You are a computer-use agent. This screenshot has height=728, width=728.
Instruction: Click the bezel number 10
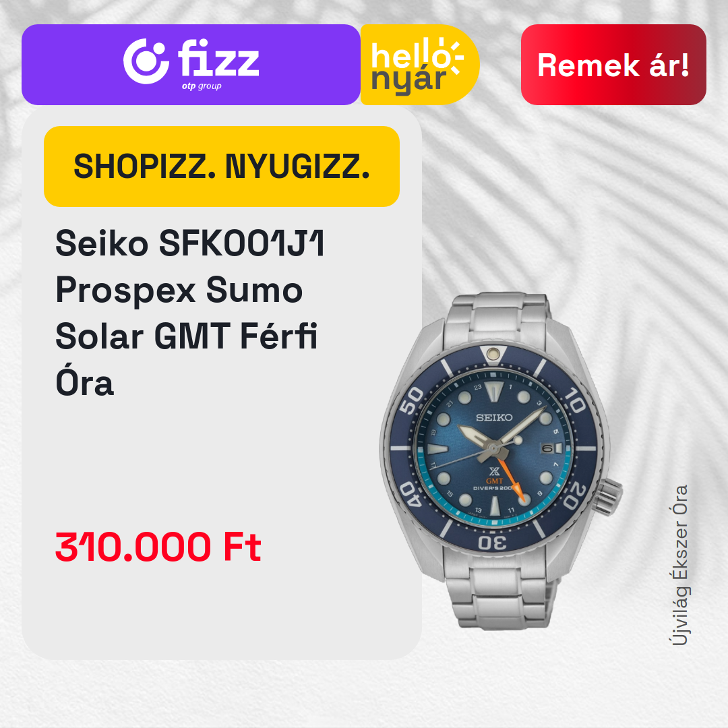[574, 400]
